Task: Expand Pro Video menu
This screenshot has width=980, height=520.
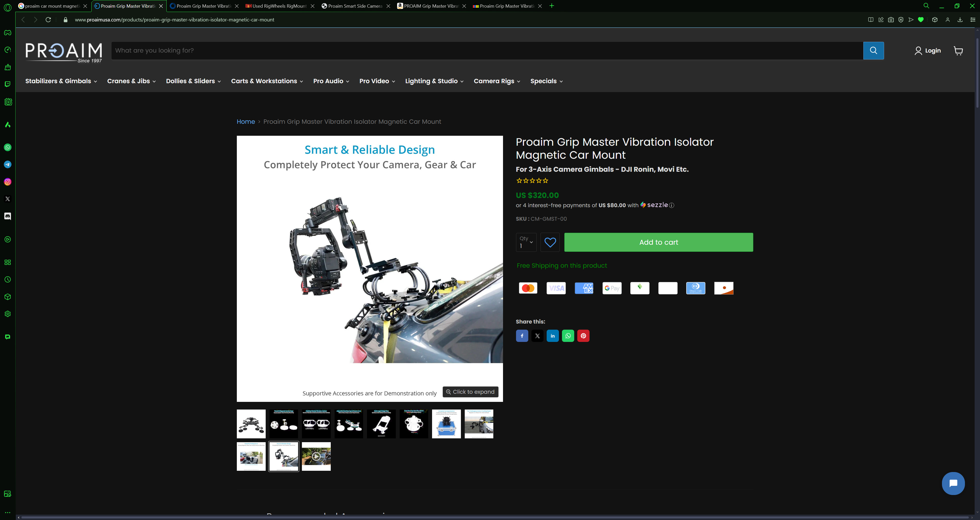Action: 377,81
